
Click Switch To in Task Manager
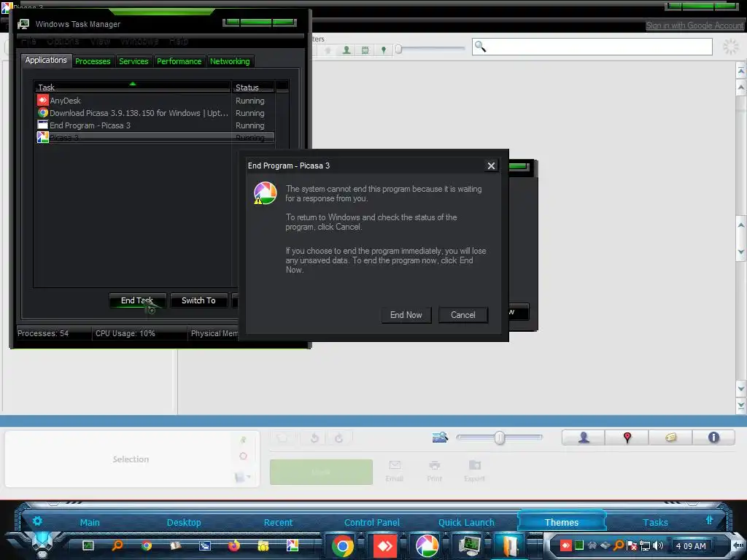pyautogui.click(x=198, y=300)
